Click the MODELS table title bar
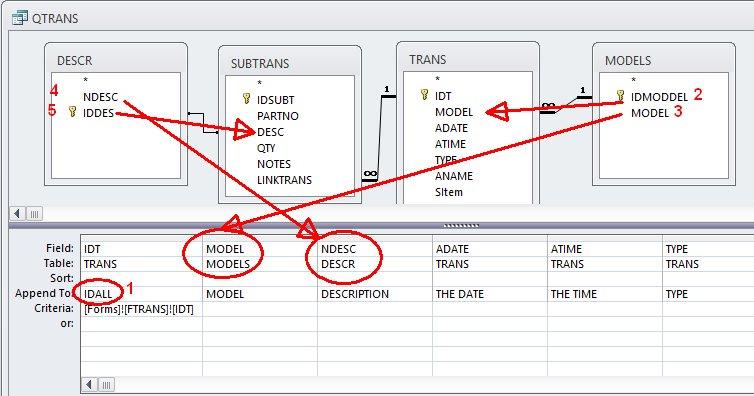The width and height of the screenshot is (754, 396). pos(664,61)
